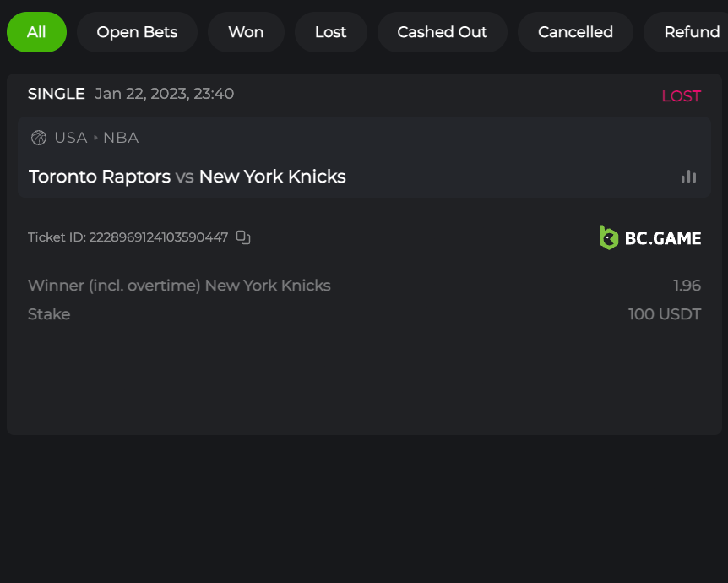
Task: Click the 100 USDT stake amount
Action: (x=664, y=314)
